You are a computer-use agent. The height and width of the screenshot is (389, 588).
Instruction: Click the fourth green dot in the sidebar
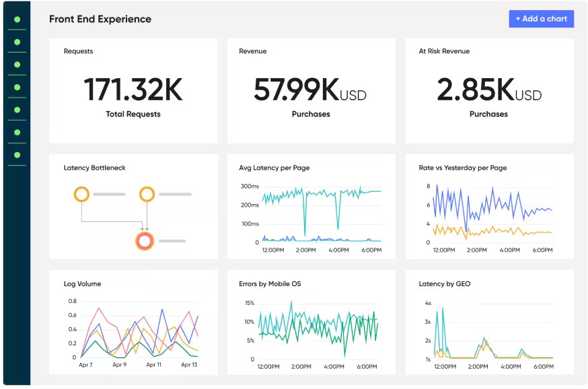(17, 87)
